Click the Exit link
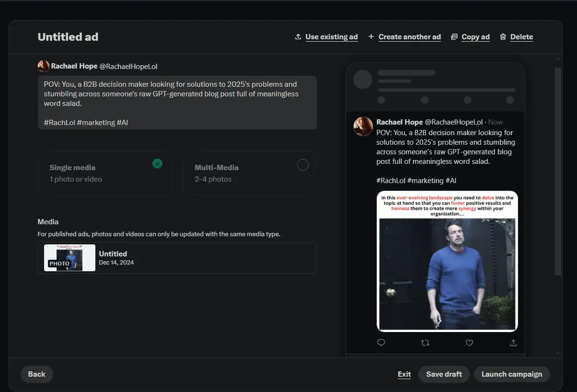The width and height of the screenshot is (577, 392). point(404,374)
